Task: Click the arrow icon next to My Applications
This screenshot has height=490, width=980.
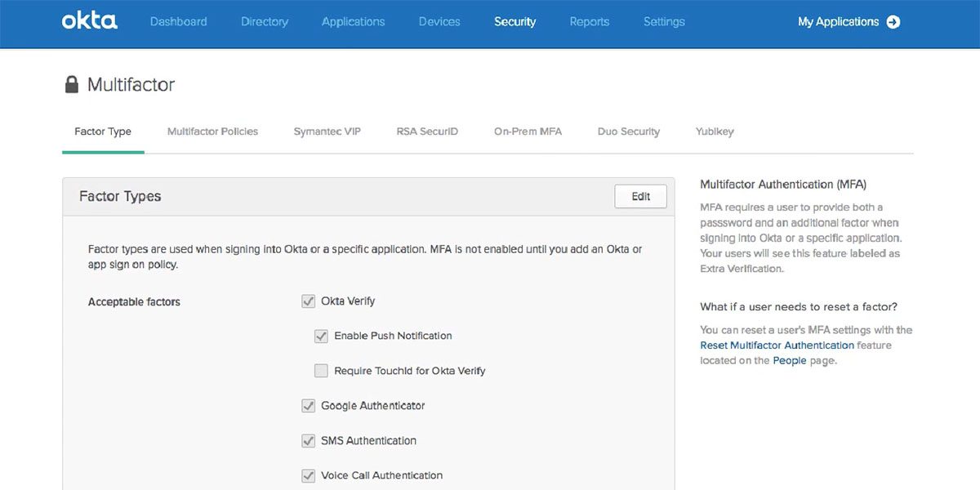Action: click(893, 22)
